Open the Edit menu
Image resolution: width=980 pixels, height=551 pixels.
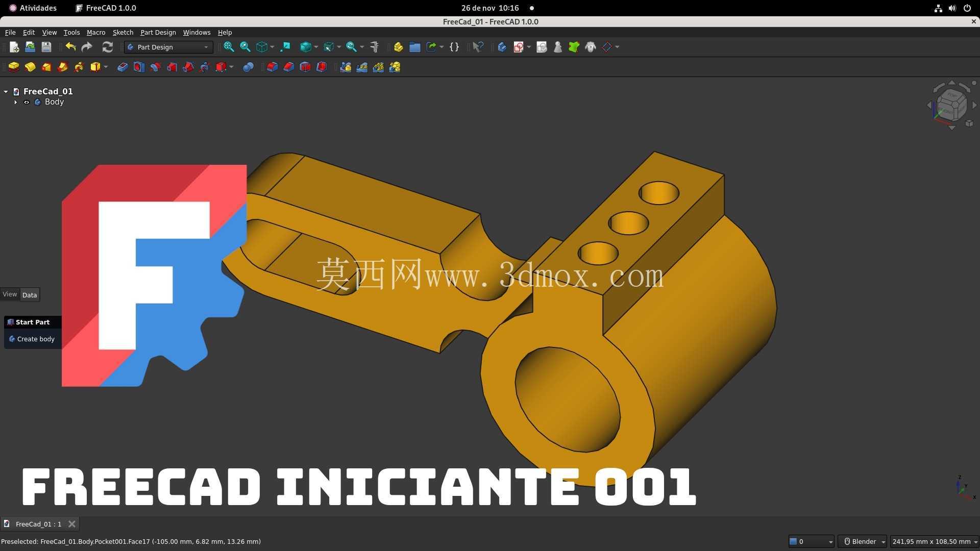click(x=29, y=32)
